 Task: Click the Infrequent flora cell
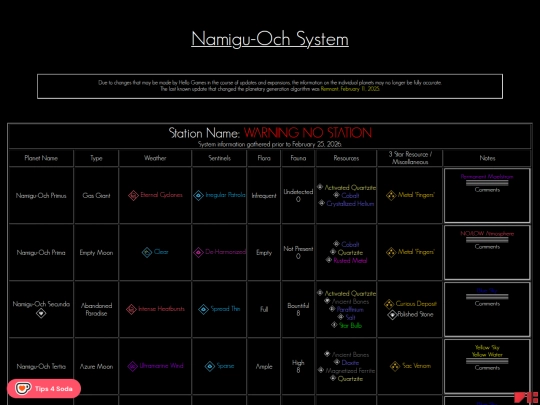point(264,196)
